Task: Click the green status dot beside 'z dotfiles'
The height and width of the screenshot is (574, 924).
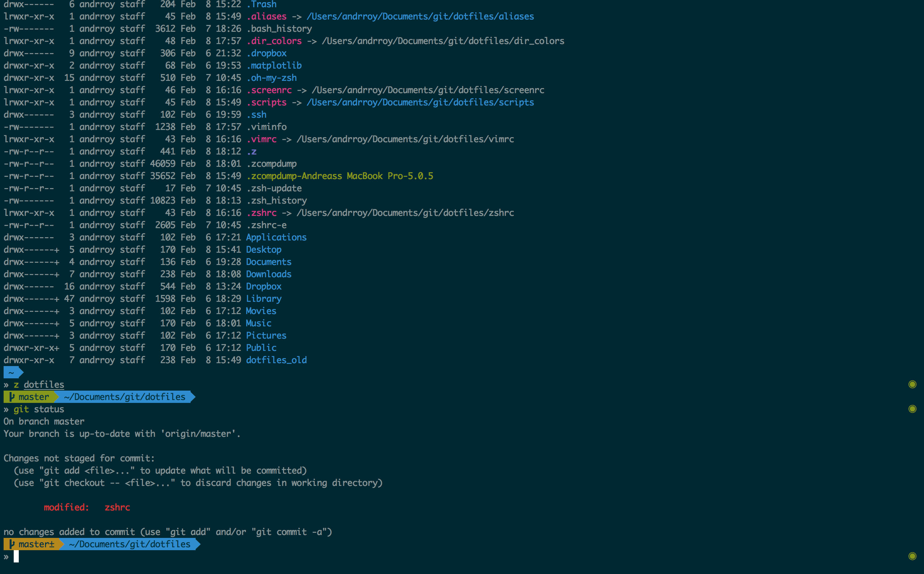Action: [x=912, y=384]
